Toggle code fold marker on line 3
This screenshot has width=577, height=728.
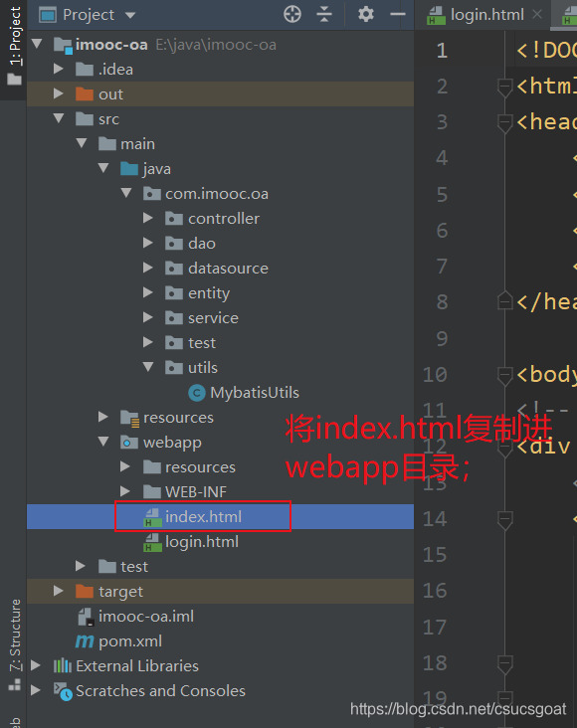(504, 123)
